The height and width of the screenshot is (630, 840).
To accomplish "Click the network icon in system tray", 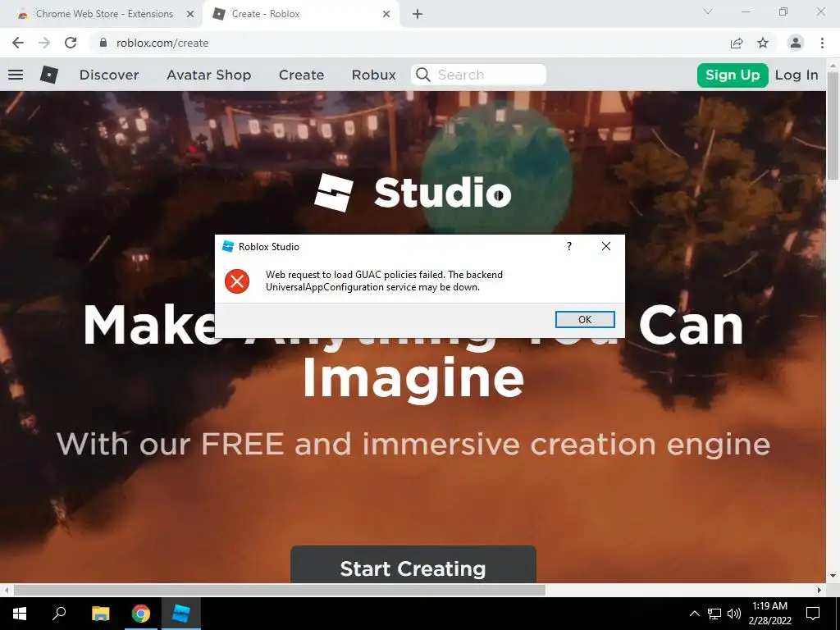I will pyautogui.click(x=714, y=614).
